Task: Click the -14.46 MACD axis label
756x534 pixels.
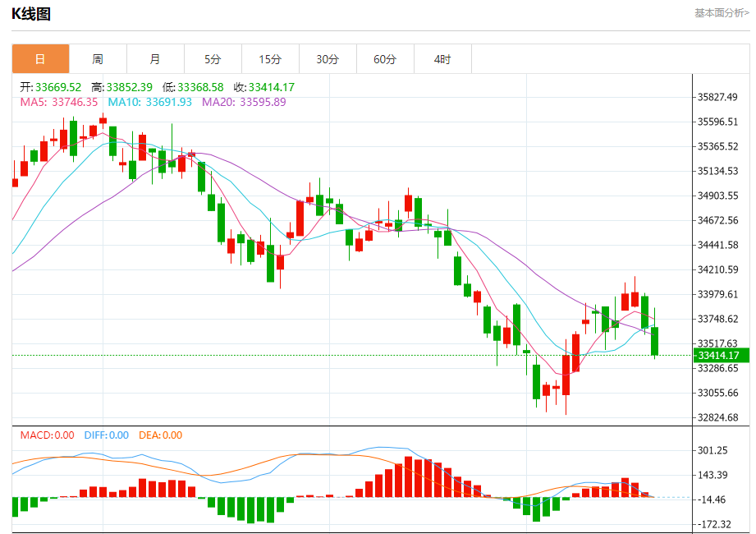Action: 712,499
